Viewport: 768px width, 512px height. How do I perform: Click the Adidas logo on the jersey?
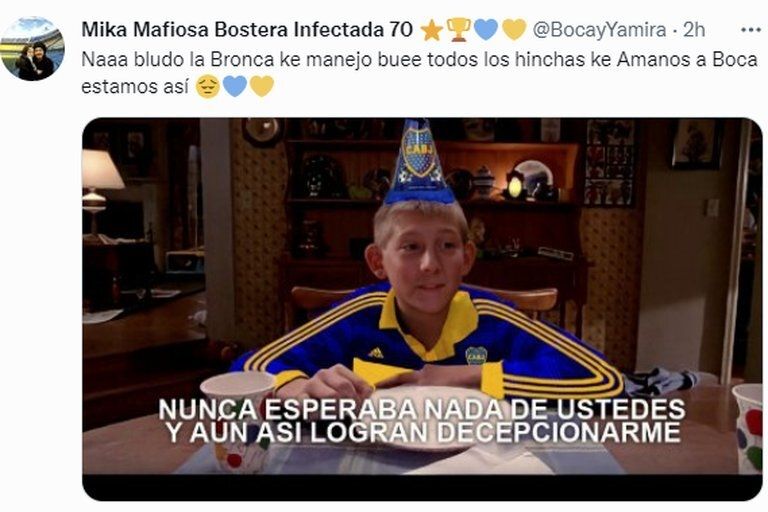[375, 353]
